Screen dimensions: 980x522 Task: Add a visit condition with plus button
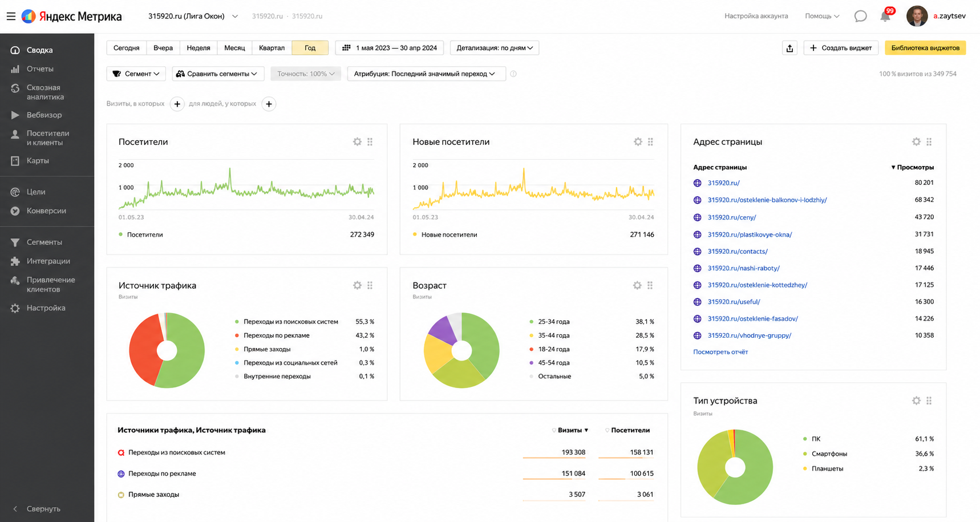(x=177, y=104)
